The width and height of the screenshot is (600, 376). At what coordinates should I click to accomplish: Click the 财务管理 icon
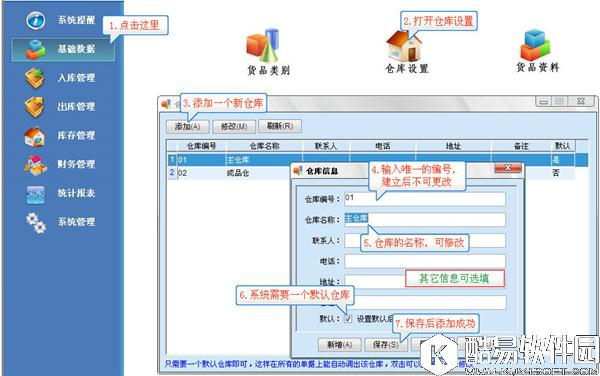click(35, 165)
